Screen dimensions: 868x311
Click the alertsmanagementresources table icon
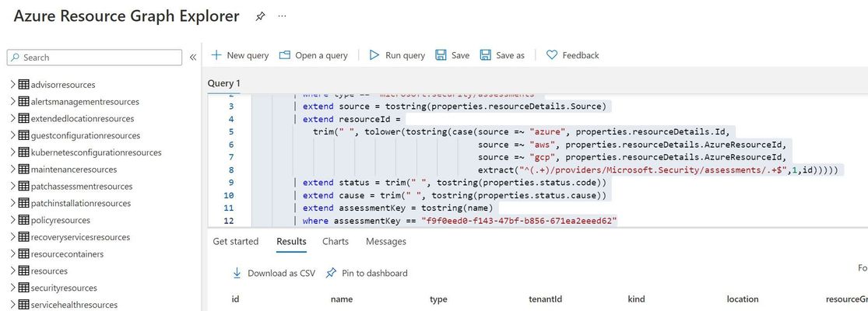[x=24, y=102]
